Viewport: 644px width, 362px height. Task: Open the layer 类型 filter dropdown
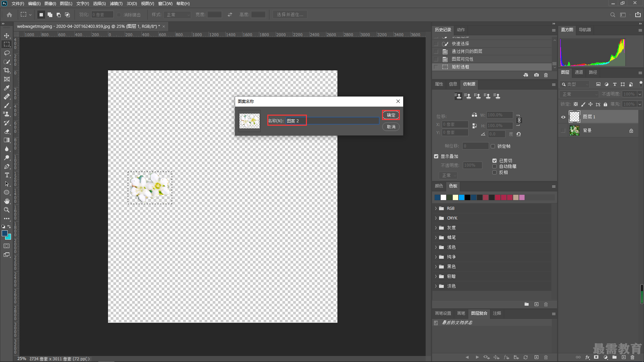click(575, 84)
